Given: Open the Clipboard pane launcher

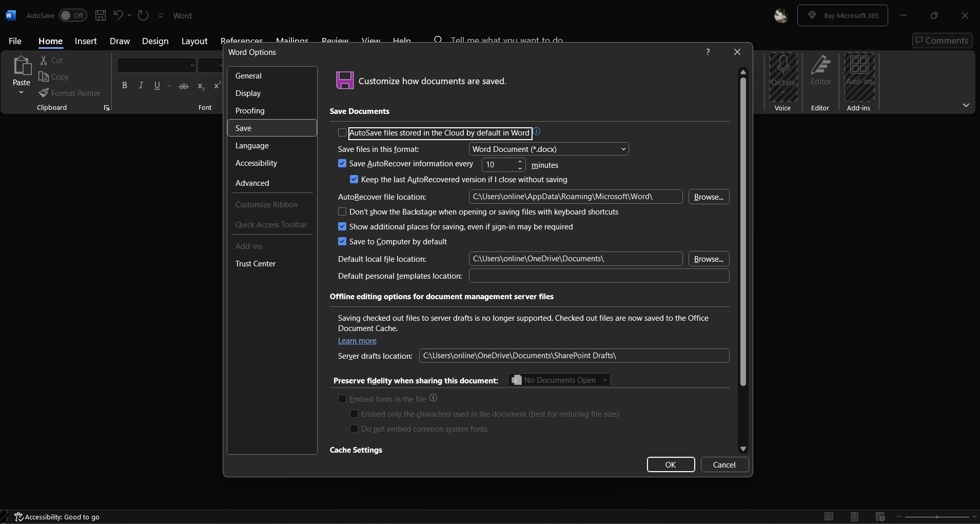Looking at the screenshot, I should coord(107,108).
